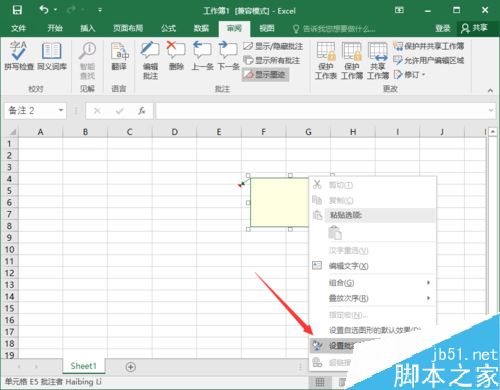Click the 共享 share button
Image resolution: width=500 pixels, height=390 pixels.
pyautogui.click(x=474, y=28)
